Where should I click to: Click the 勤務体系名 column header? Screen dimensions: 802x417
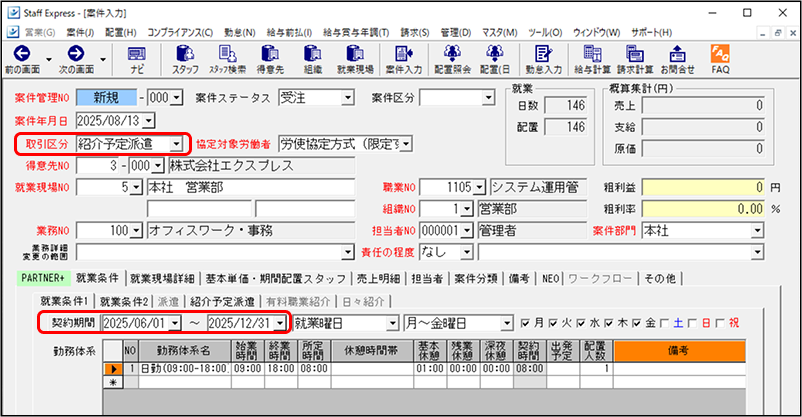[x=184, y=350]
